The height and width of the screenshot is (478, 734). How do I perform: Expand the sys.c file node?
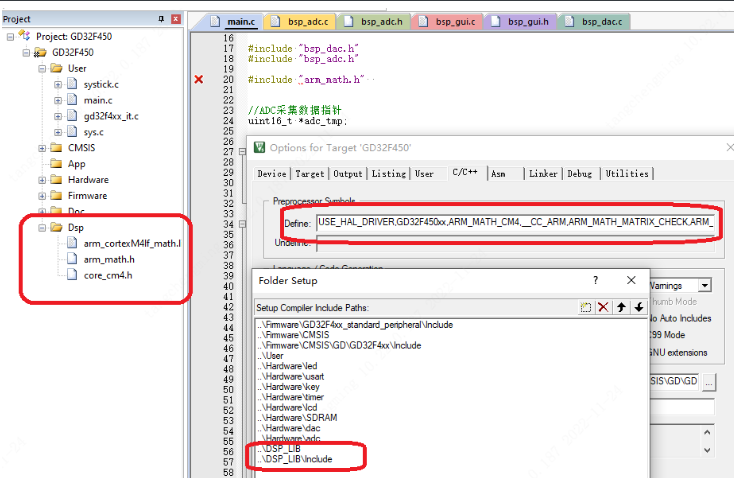point(58,132)
